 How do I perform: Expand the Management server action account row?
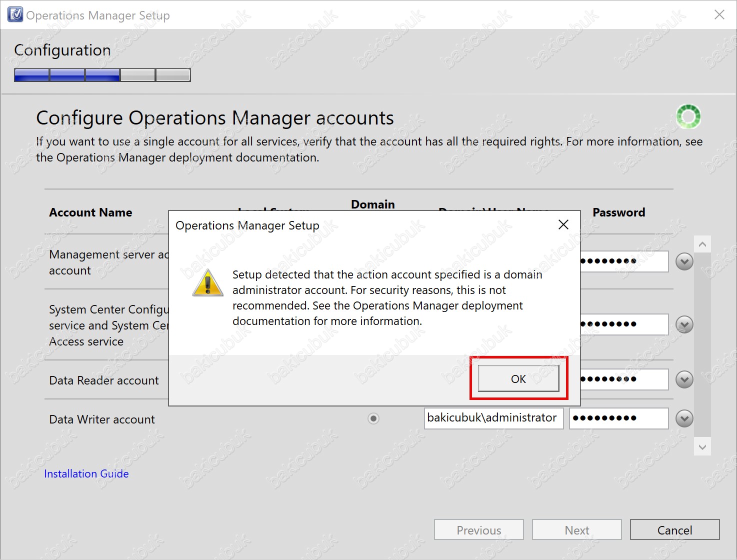click(684, 261)
